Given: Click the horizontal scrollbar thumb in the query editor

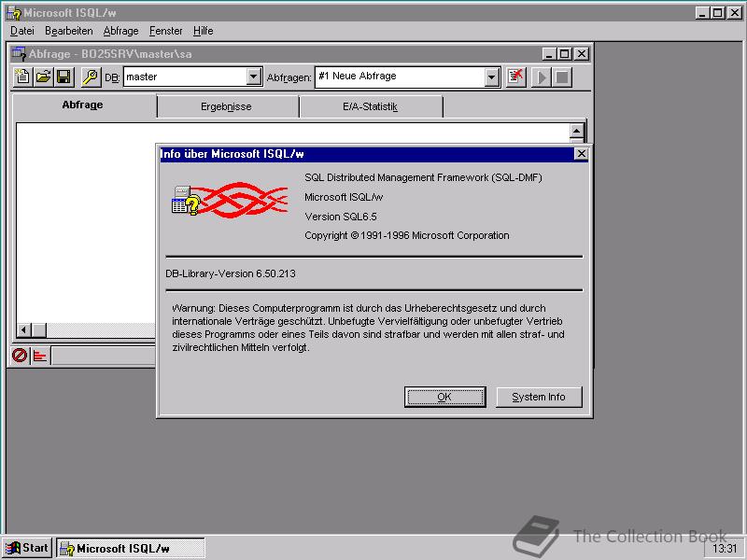Looking at the screenshot, I should [x=39, y=329].
